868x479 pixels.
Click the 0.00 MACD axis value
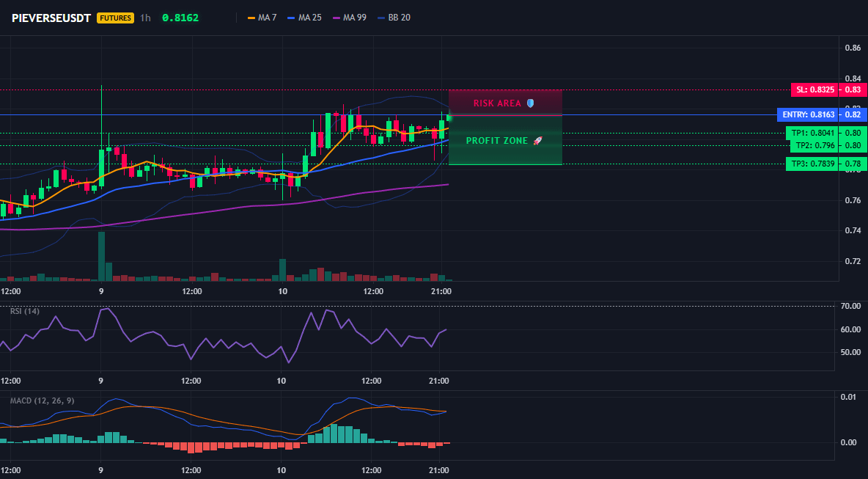coord(849,442)
